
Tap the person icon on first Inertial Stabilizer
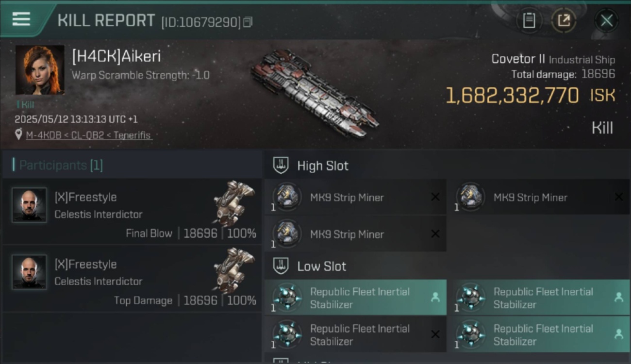click(x=435, y=298)
